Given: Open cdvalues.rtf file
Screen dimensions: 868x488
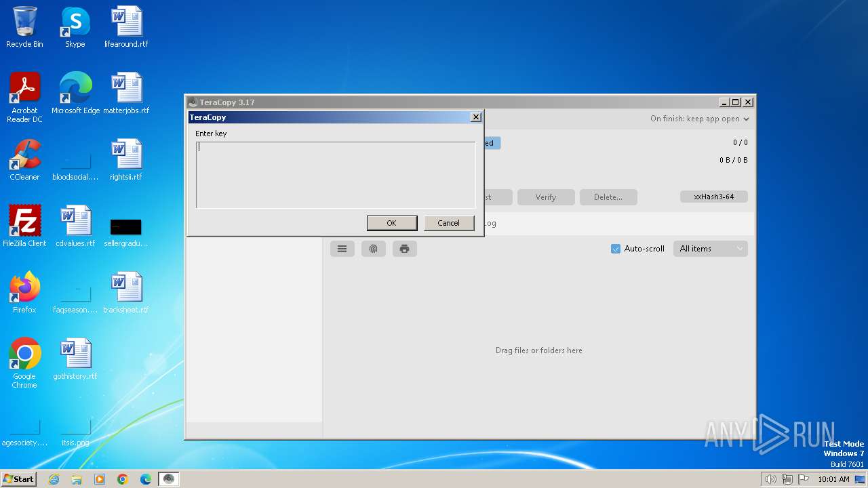Looking at the screenshot, I should coord(75,226).
